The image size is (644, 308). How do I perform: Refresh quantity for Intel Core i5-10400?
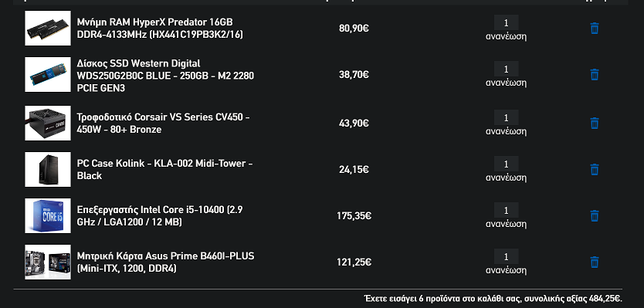[506, 224]
